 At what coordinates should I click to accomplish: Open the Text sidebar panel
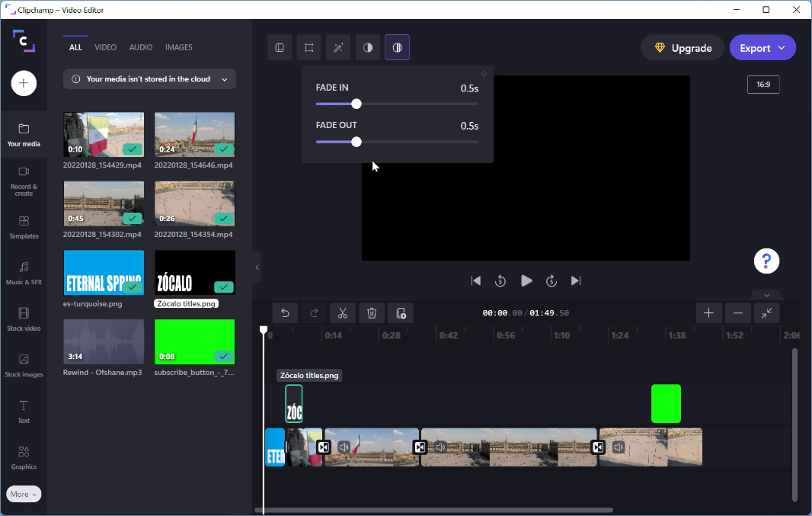(24, 411)
